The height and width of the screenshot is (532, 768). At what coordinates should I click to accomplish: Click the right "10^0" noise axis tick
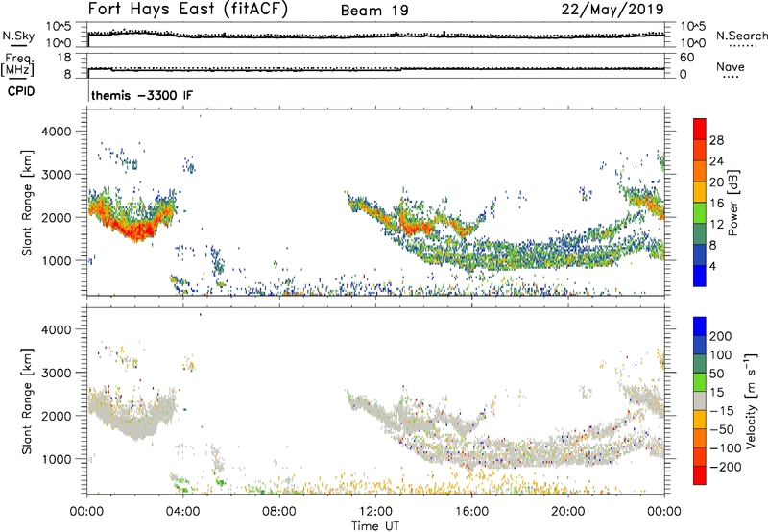point(692,43)
